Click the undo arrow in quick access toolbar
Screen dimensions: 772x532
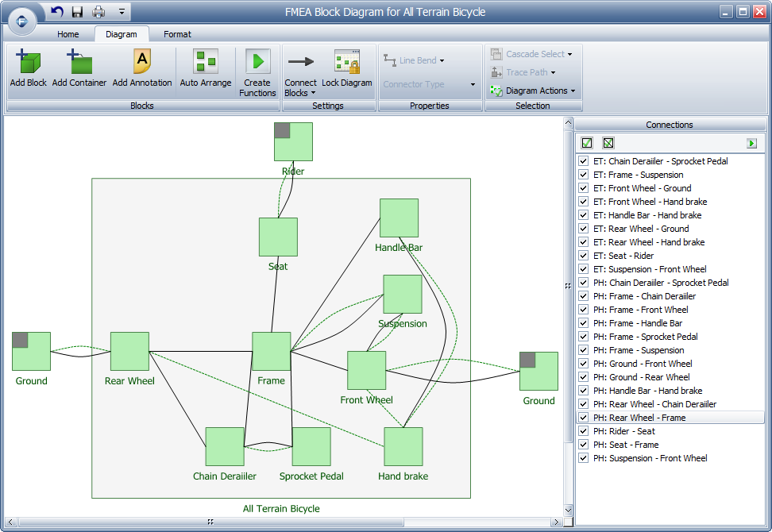[x=57, y=12]
